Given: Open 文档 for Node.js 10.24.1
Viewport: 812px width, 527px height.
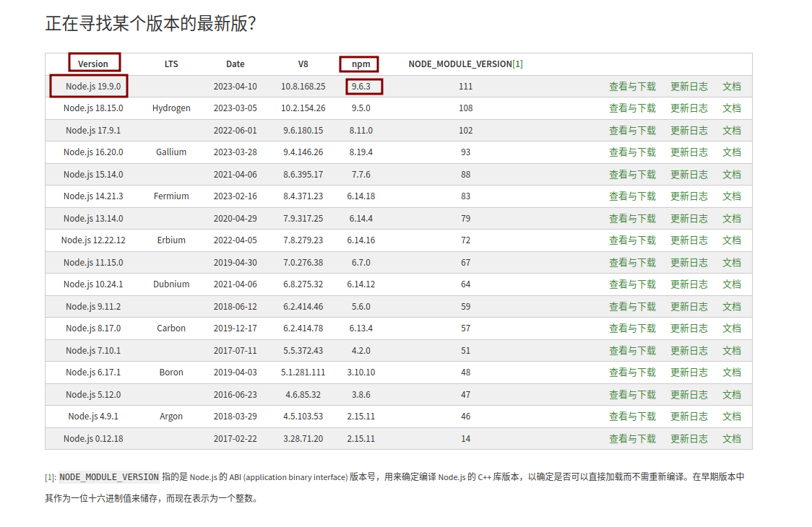Looking at the screenshot, I should click(732, 284).
